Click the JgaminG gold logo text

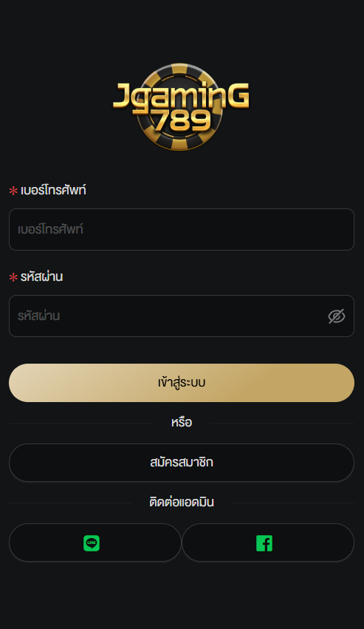[181, 95]
